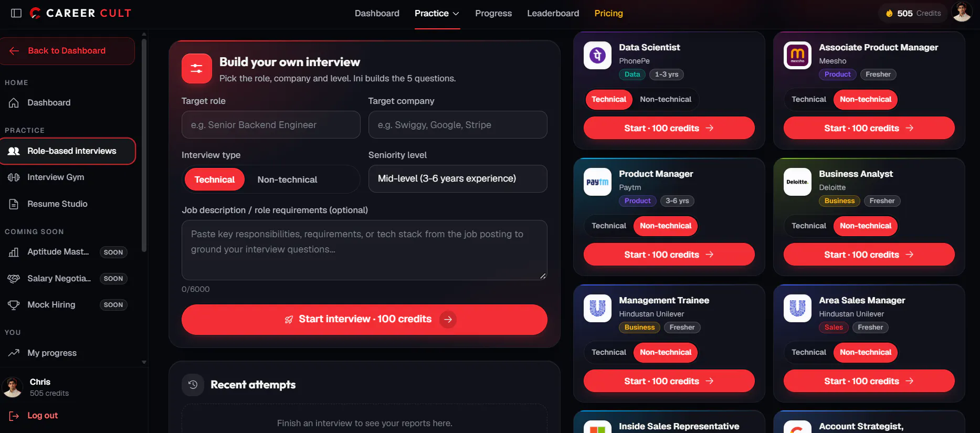Expand the Practice menu chevron

(x=456, y=14)
